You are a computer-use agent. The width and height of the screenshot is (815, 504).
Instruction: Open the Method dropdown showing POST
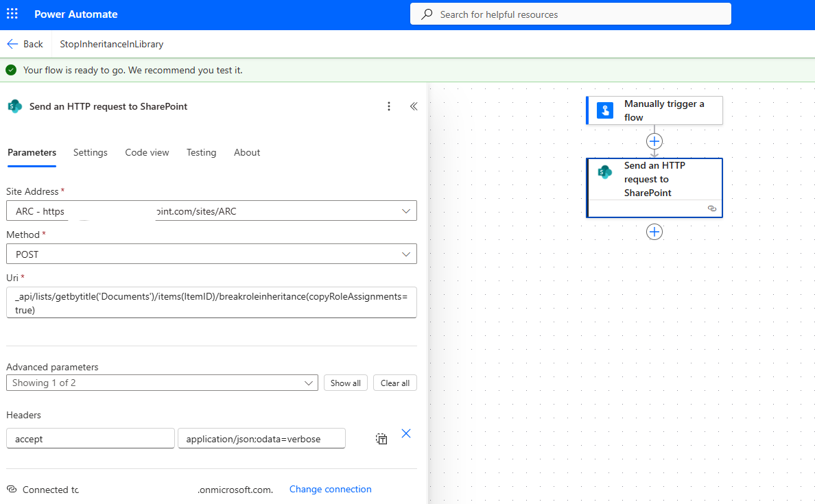coord(406,254)
